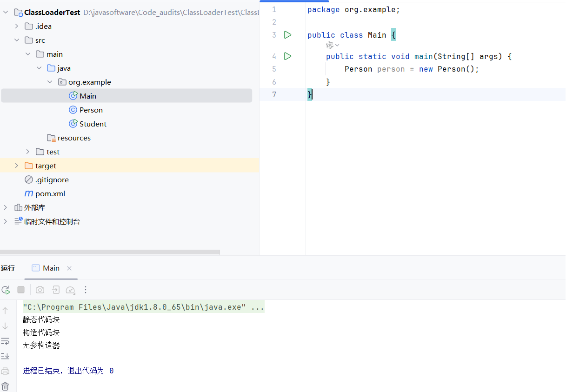
Task: Open the Student class file
Action: pos(93,124)
